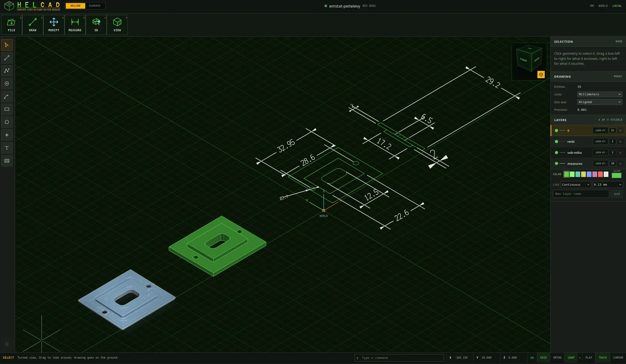The image size is (626, 364).
Task: Toggle lock on usb-reika layer
Action: [600, 153]
